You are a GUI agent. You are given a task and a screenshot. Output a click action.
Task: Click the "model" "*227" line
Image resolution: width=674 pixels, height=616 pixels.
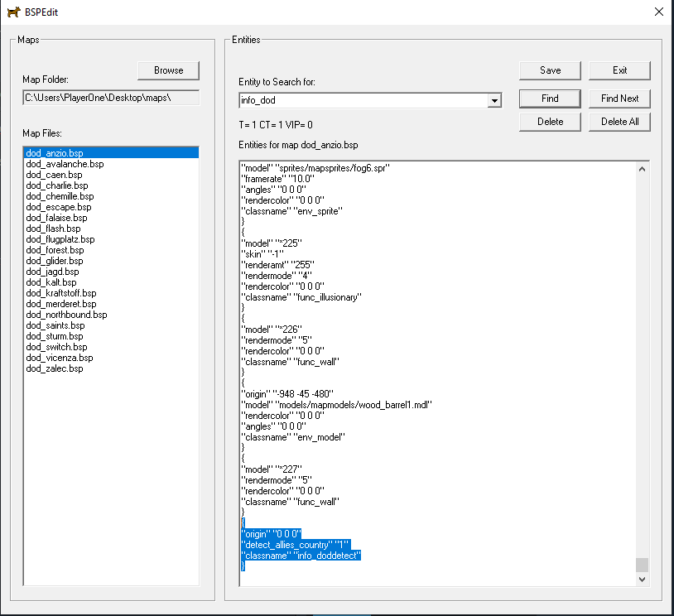tap(272, 469)
